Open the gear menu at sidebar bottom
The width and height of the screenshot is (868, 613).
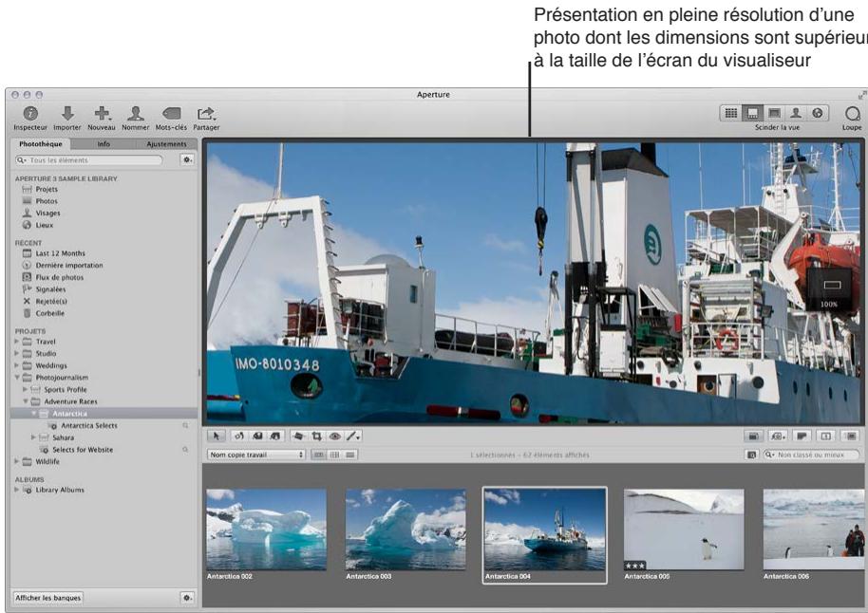[187, 598]
